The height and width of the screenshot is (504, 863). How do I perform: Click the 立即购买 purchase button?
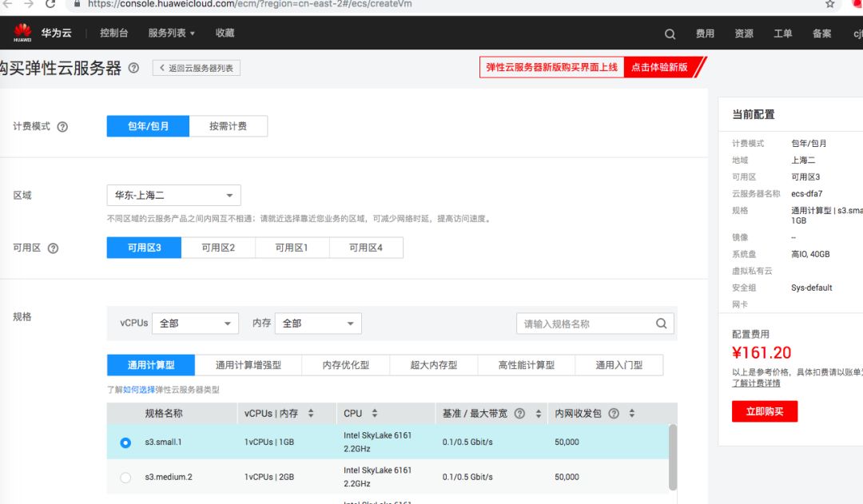pyautogui.click(x=764, y=410)
